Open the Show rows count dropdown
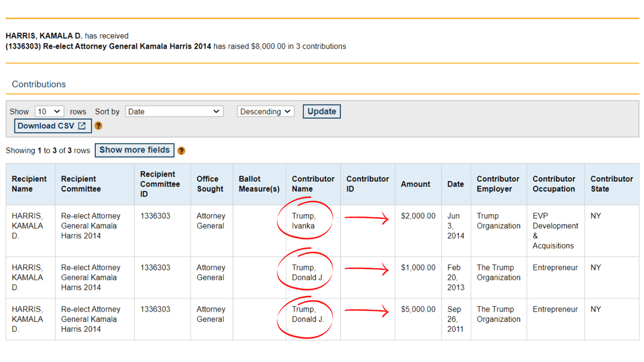Viewport: 644px width, 362px height. (x=49, y=112)
